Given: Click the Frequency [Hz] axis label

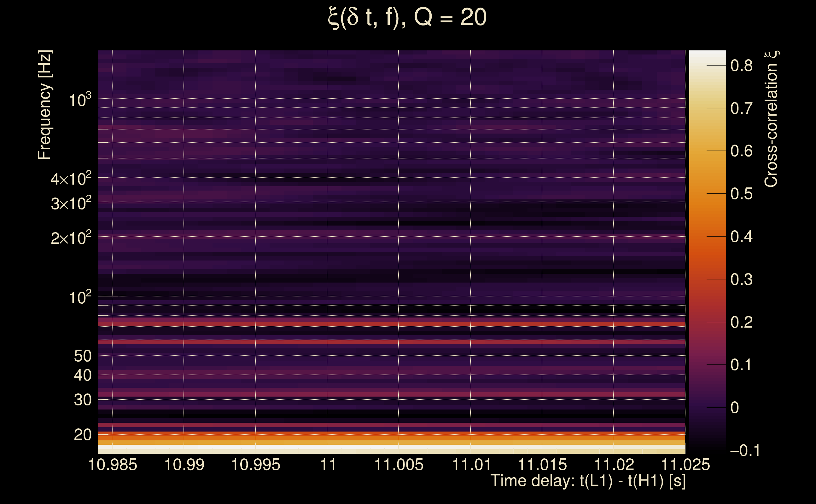Looking at the screenshot, I should [44, 105].
